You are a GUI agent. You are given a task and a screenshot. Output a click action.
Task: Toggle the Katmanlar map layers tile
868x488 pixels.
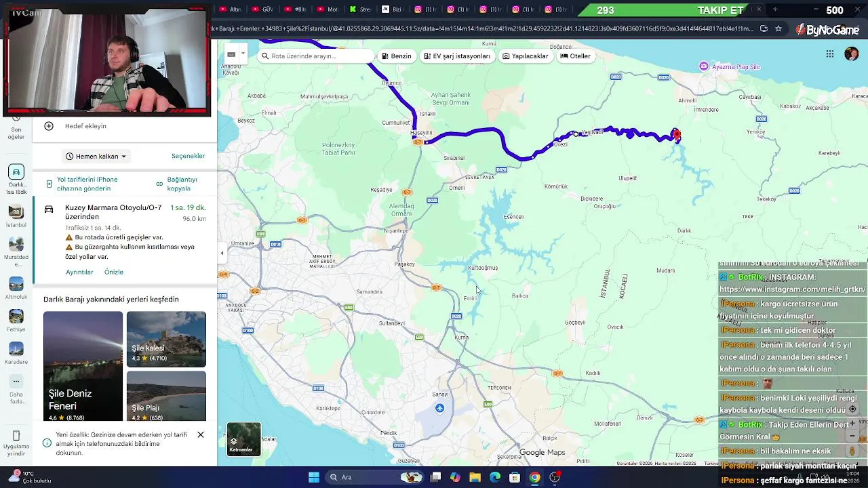(243, 439)
